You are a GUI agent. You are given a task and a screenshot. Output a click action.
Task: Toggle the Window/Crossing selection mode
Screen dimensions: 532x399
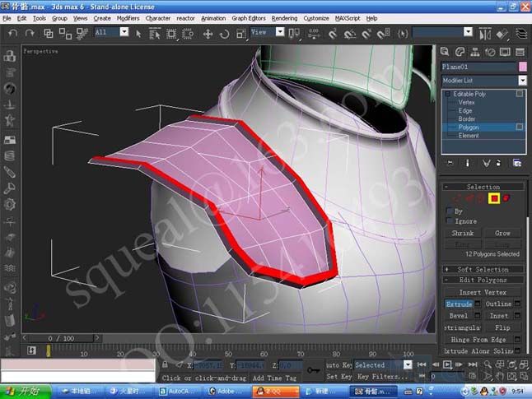(188, 34)
